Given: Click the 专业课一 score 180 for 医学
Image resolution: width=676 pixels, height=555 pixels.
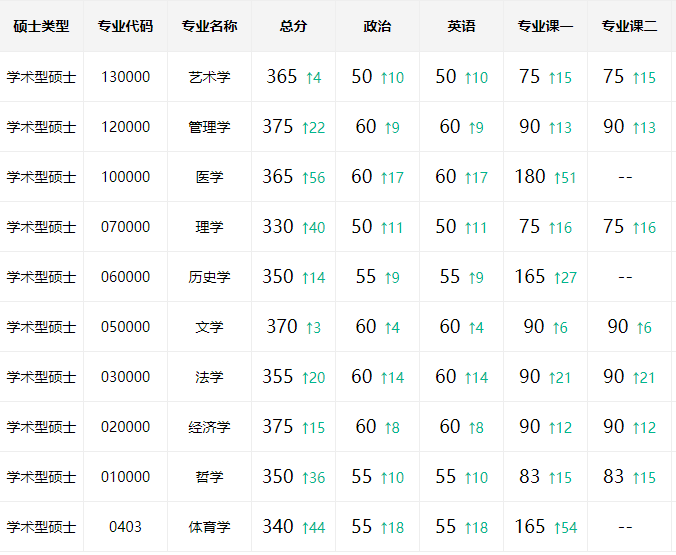Looking at the screenshot, I should 530,177.
